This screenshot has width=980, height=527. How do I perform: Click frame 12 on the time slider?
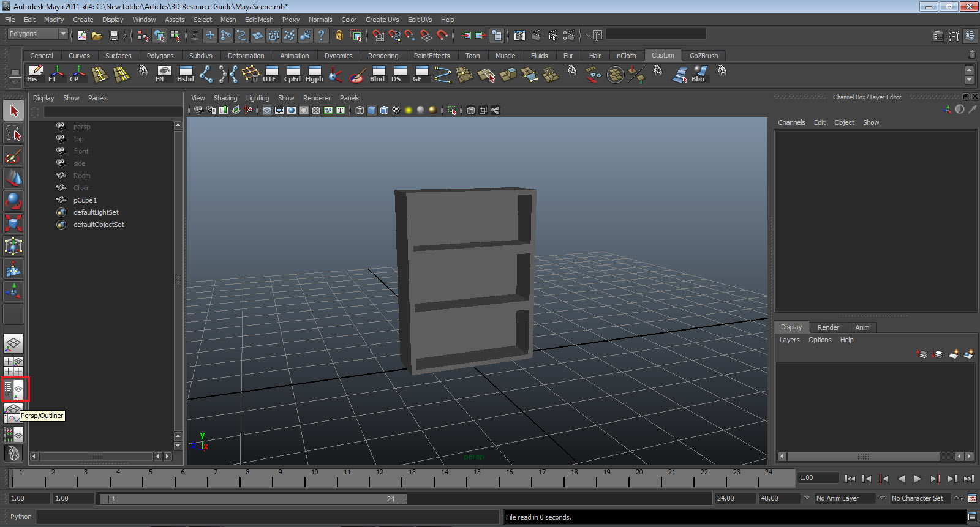[380, 479]
